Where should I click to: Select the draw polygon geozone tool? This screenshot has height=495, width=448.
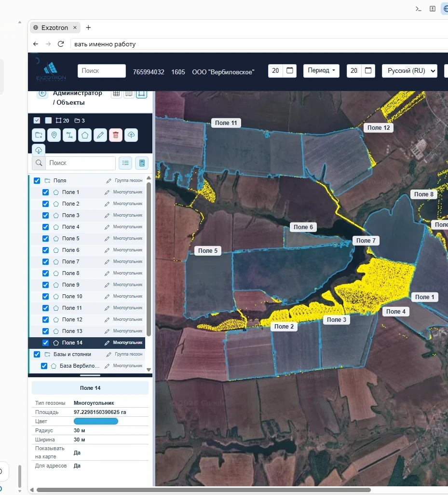85,135
